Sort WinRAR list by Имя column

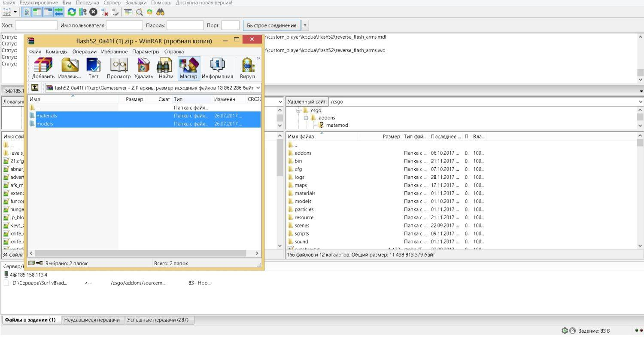[73, 99]
